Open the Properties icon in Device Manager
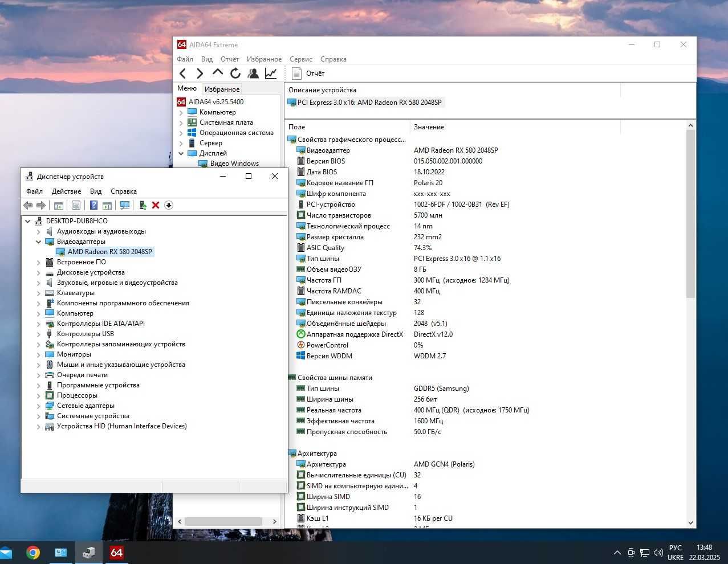 click(76, 205)
